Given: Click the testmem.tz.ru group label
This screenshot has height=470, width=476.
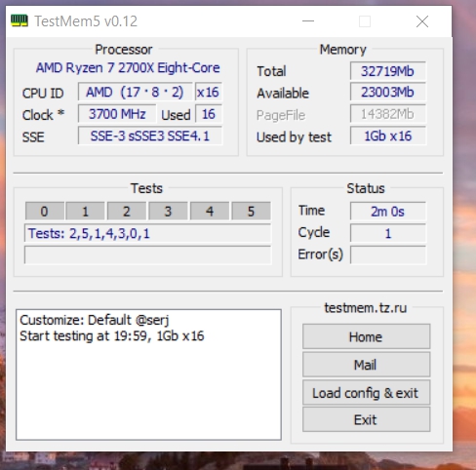Looking at the screenshot, I should click(366, 308).
